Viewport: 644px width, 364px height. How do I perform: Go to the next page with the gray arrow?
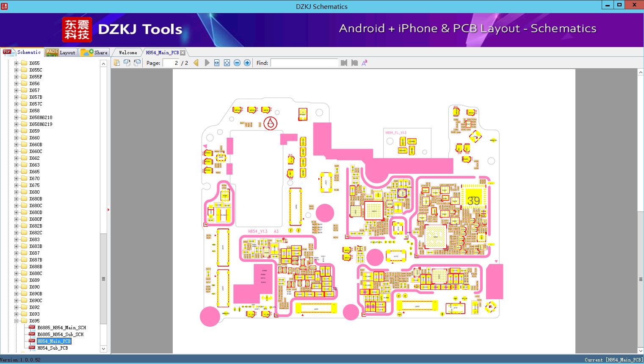207,63
